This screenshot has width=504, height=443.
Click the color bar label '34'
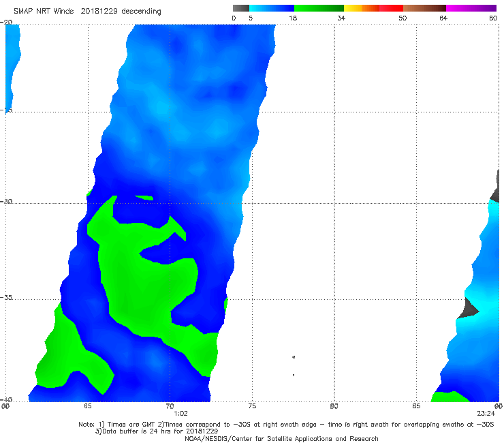pos(341,18)
